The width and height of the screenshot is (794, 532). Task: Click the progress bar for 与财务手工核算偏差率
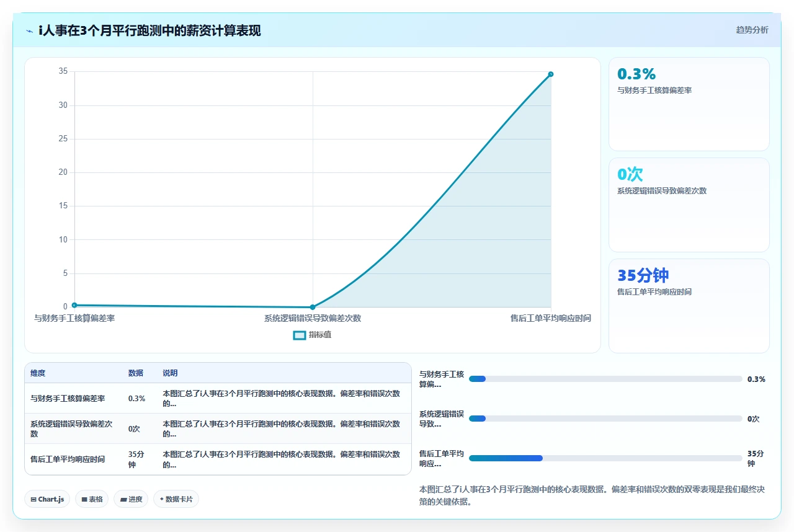tap(605, 379)
